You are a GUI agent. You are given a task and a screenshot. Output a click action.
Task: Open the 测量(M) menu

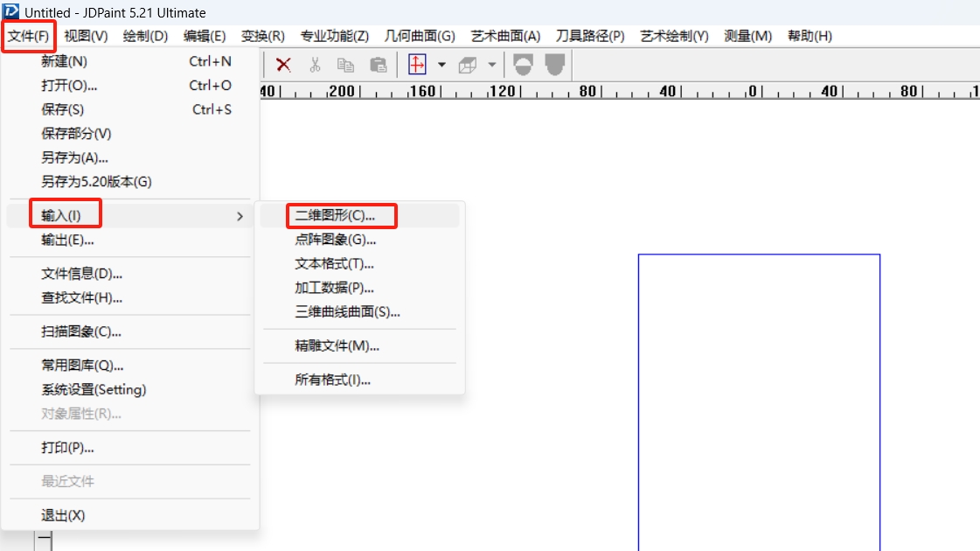pyautogui.click(x=747, y=36)
